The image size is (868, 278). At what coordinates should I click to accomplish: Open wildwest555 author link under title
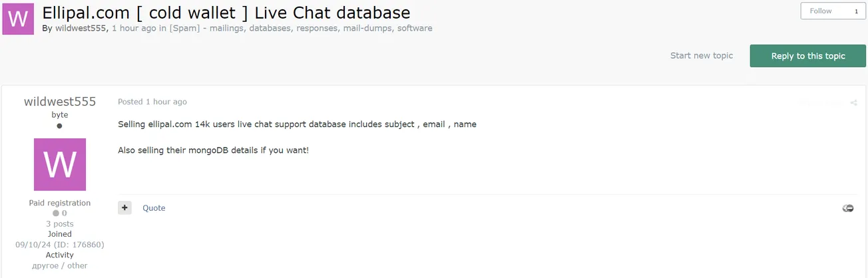[x=81, y=29]
